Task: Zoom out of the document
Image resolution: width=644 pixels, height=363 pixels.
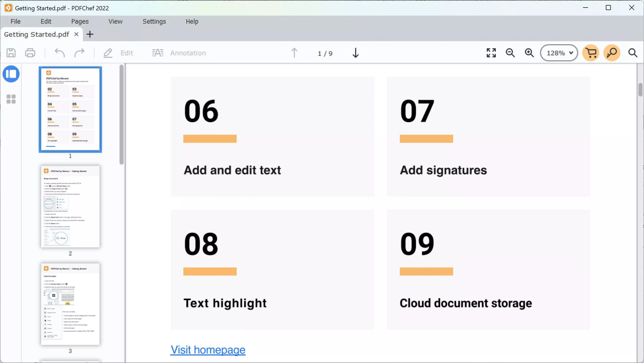Action: (510, 53)
